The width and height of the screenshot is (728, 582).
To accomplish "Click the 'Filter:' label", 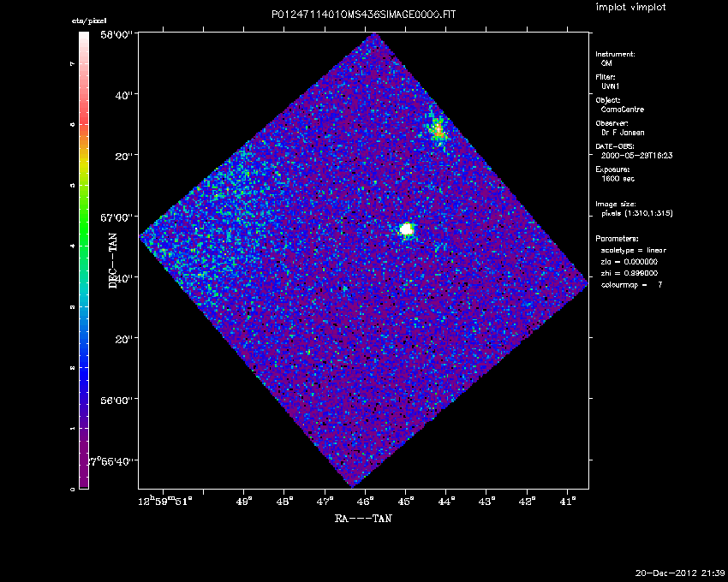I will click(606, 77).
